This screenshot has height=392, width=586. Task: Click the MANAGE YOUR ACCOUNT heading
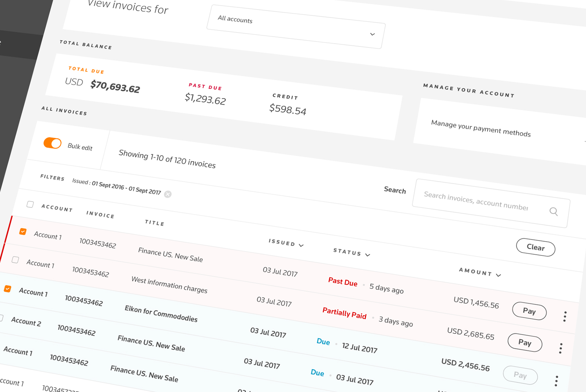(x=468, y=90)
